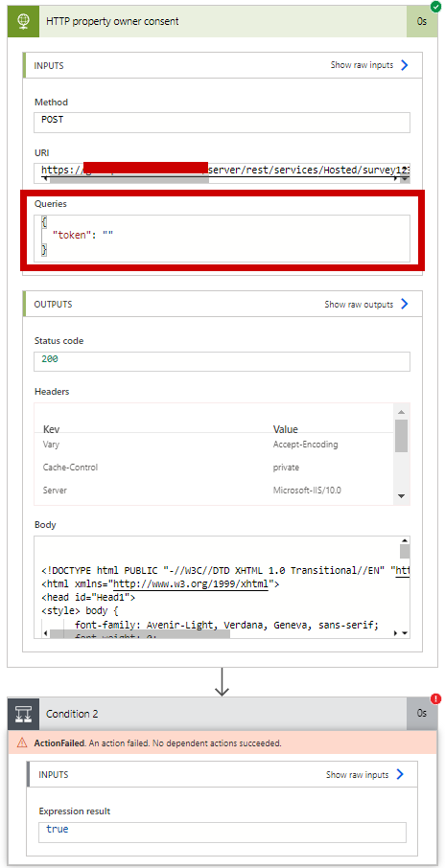Collapse the Condition 2 header
Image resolution: width=445 pixels, height=868 pixels.
[x=222, y=714]
